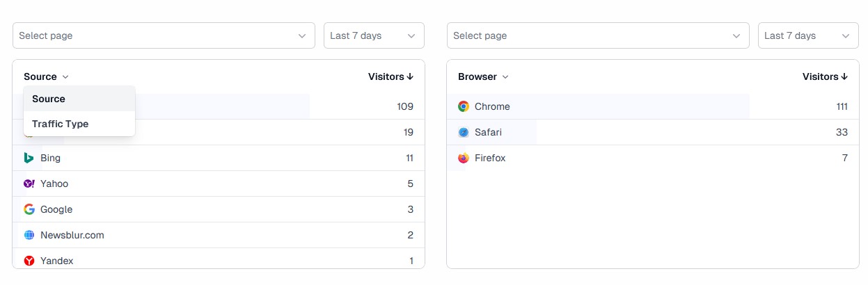The width and height of the screenshot is (868, 285).
Task: Click the Firefox browser icon
Action: [464, 158]
